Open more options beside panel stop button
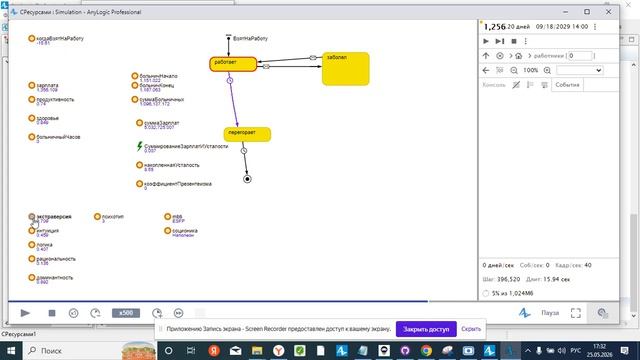640x360 pixels. point(526,41)
